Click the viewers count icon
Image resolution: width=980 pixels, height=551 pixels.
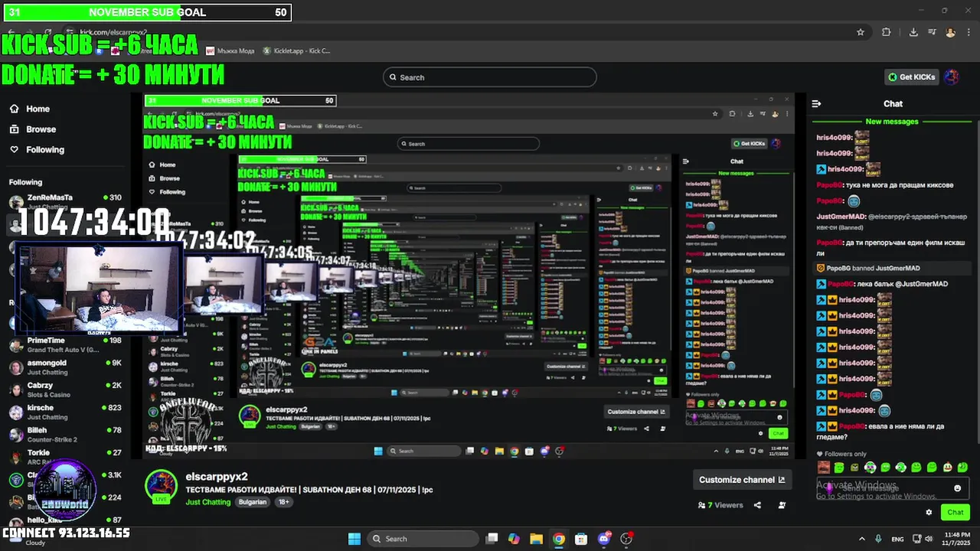701,505
